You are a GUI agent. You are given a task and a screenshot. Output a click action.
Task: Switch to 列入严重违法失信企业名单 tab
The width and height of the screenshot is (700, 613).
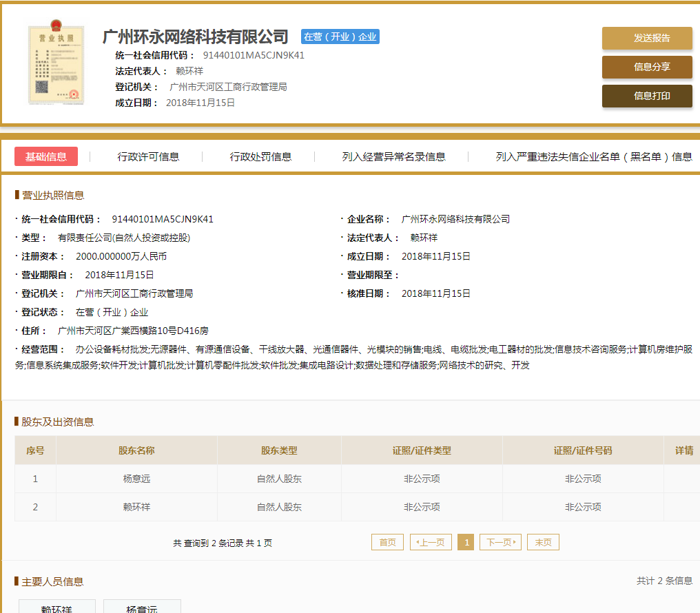[x=593, y=156]
